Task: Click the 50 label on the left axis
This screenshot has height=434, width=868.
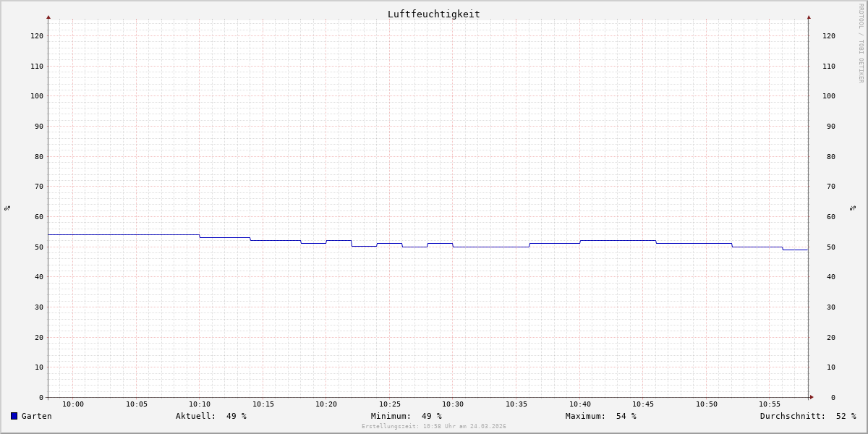Action: pos(39,247)
